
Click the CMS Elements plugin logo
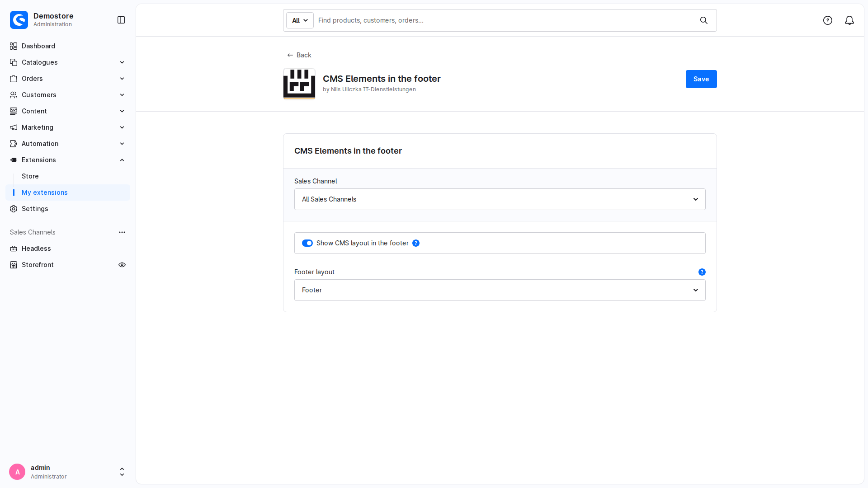299,84
